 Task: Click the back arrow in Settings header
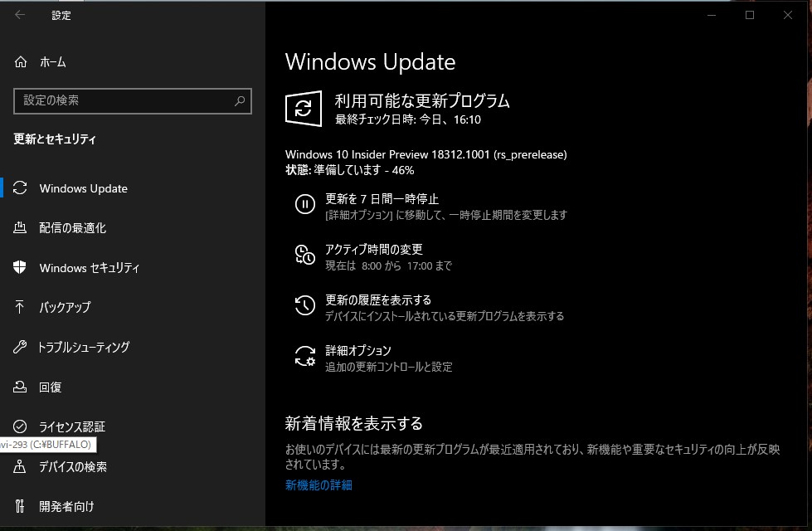(x=20, y=15)
